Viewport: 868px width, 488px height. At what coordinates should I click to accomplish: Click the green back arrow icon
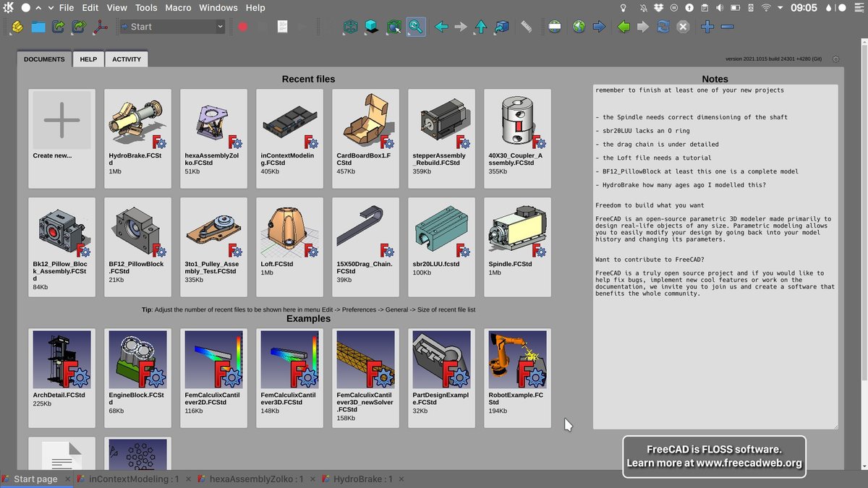point(624,27)
